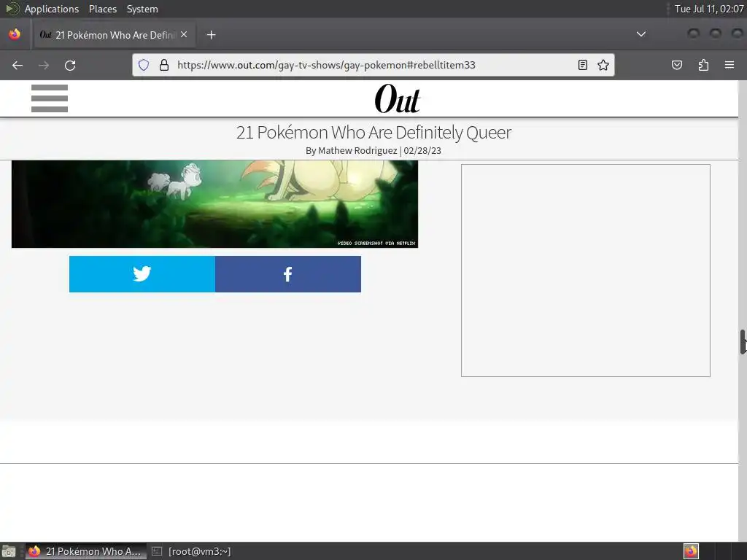The width and height of the screenshot is (747, 560).
Task: Click the date and time clock
Action: tap(709, 9)
